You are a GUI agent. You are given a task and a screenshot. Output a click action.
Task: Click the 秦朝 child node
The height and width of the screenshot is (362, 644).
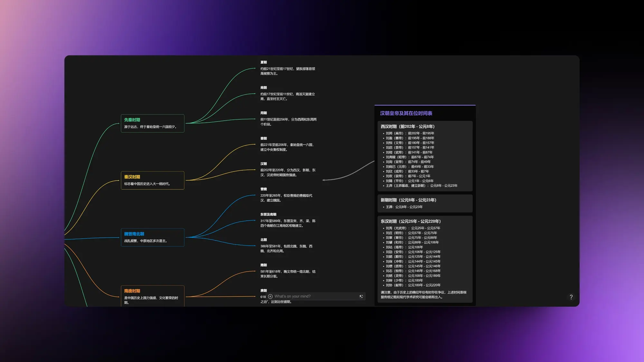tap(288, 144)
